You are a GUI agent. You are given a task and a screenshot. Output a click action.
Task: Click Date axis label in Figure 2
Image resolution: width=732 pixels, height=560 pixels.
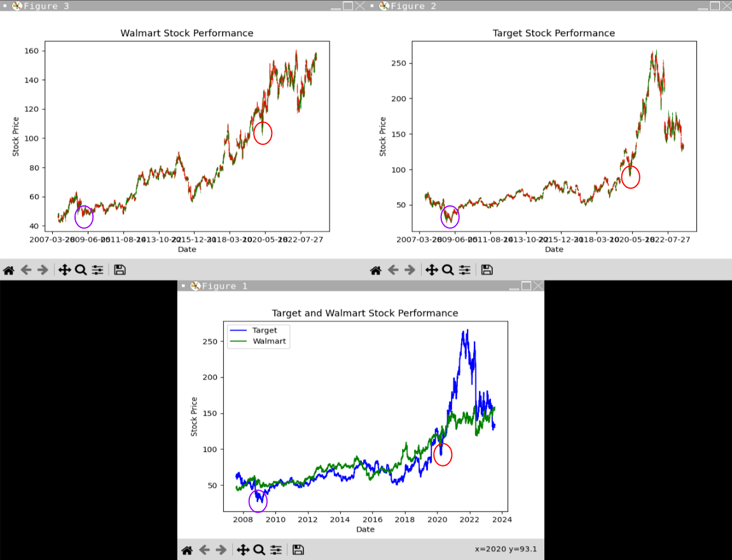(x=554, y=249)
